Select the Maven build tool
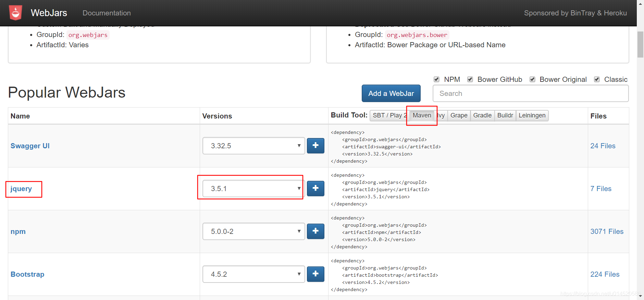Viewport: 644px width, 300px height. tap(422, 115)
